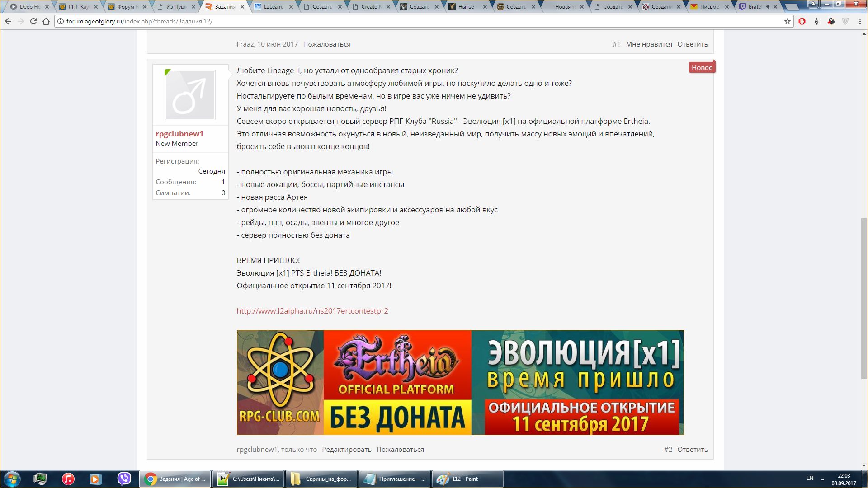The image size is (868, 488).
Task: Mute the Brate tab via speaker icon
Action: pyautogui.click(x=768, y=7)
